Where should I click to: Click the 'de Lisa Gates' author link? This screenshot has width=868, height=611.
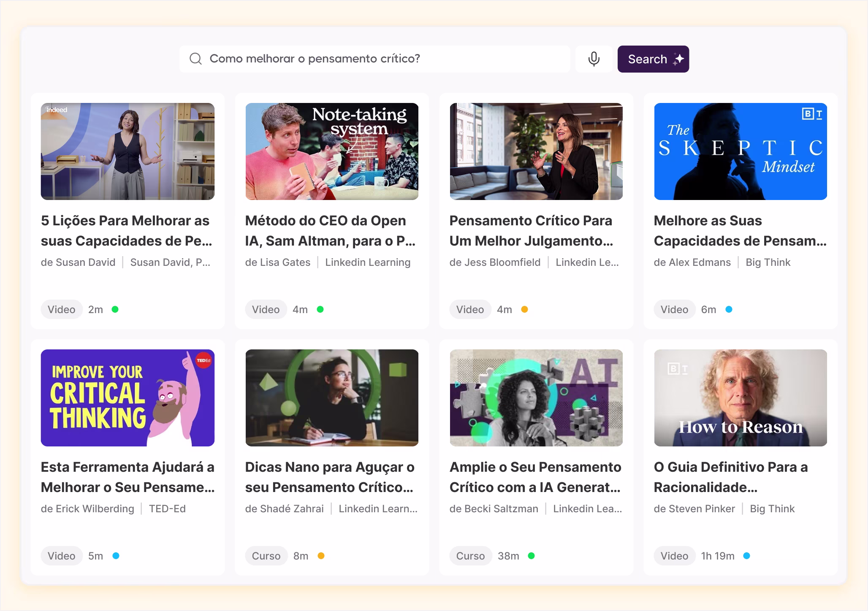point(278,262)
